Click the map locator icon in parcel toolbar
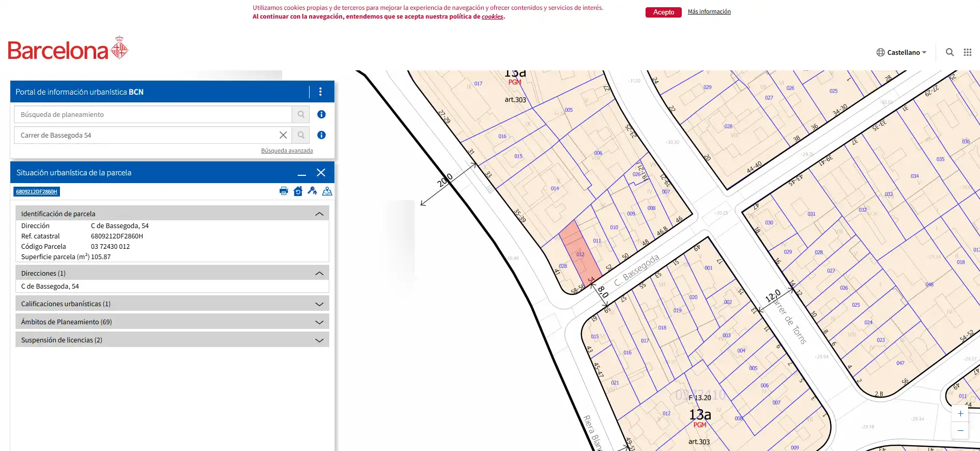Image resolution: width=980 pixels, height=451 pixels. coord(327,191)
